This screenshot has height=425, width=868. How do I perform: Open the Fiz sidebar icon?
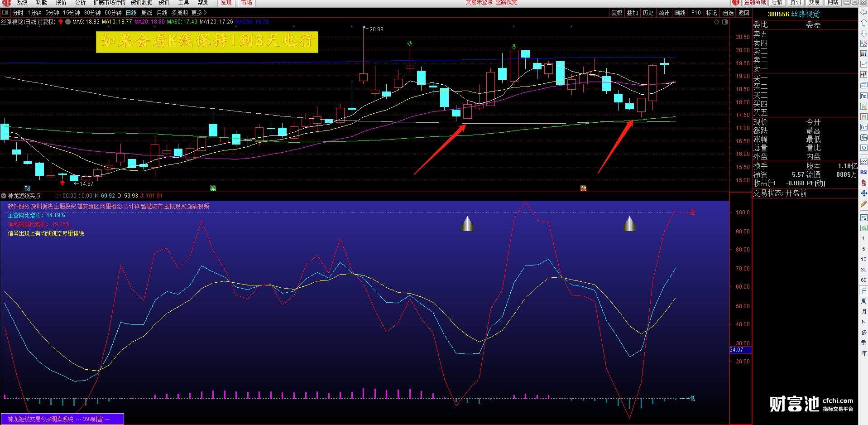click(863, 127)
